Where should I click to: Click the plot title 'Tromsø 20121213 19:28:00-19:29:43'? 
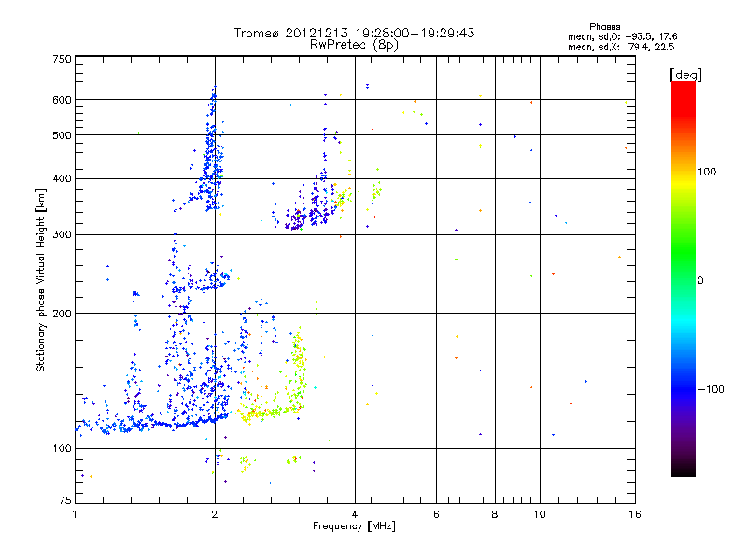[x=354, y=33]
